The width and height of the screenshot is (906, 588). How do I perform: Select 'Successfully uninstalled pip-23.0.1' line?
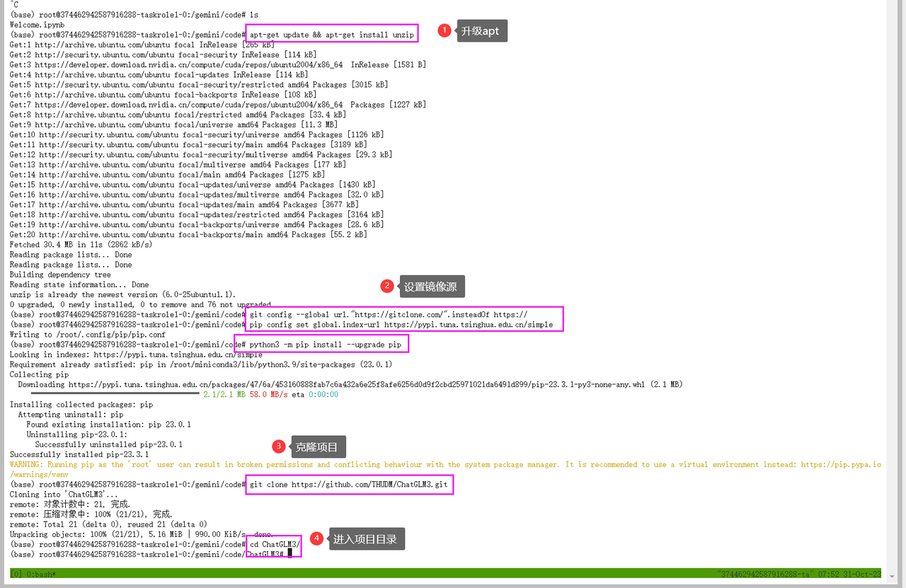coord(108,444)
